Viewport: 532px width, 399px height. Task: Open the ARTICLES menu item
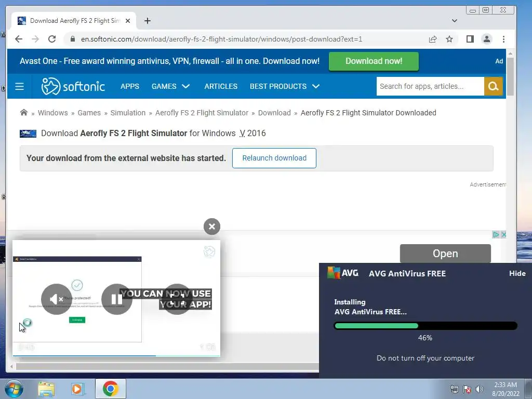tap(221, 86)
